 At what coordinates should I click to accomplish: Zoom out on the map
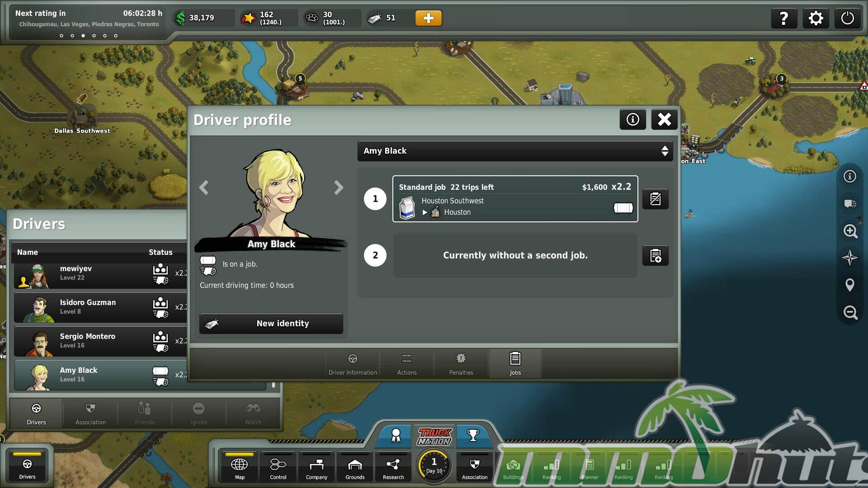(x=850, y=312)
